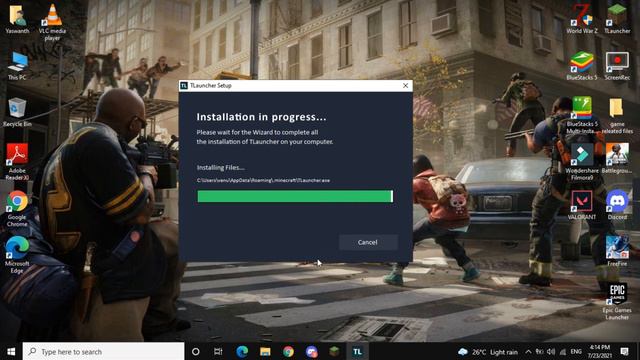The width and height of the screenshot is (640, 360).
Task: Select the Google Chrome desktop shortcut
Action: (17, 209)
